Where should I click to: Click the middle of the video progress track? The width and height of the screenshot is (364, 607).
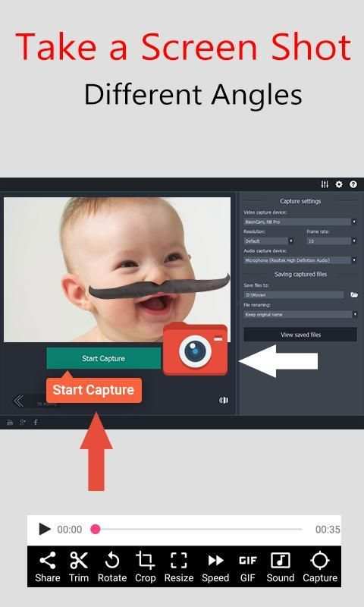[196, 529]
